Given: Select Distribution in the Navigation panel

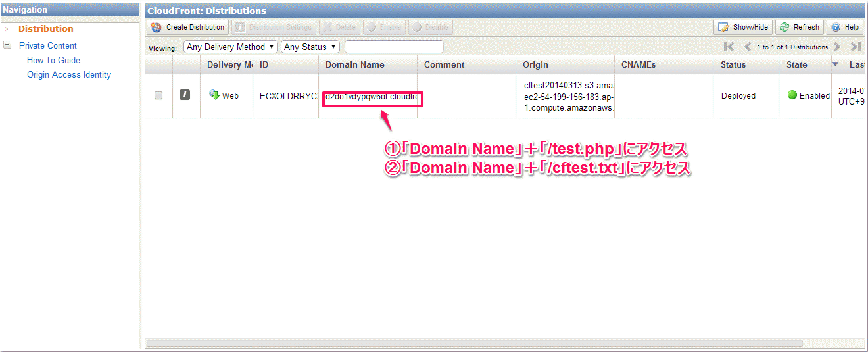Looking at the screenshot, I should coord(46,28).
